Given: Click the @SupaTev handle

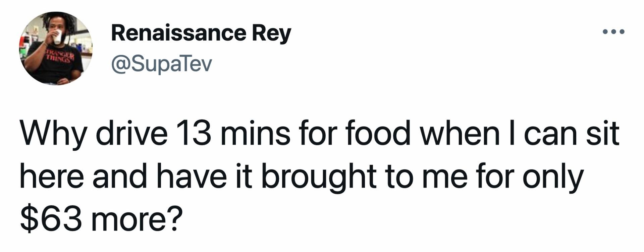Looking at the screenshot, I should pyautogui.click(x=161, y=63).
